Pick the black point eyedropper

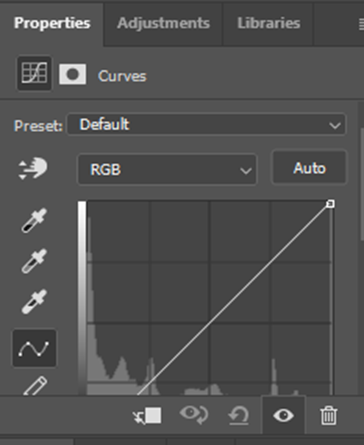pyautogui.click(x=34, y=220)
